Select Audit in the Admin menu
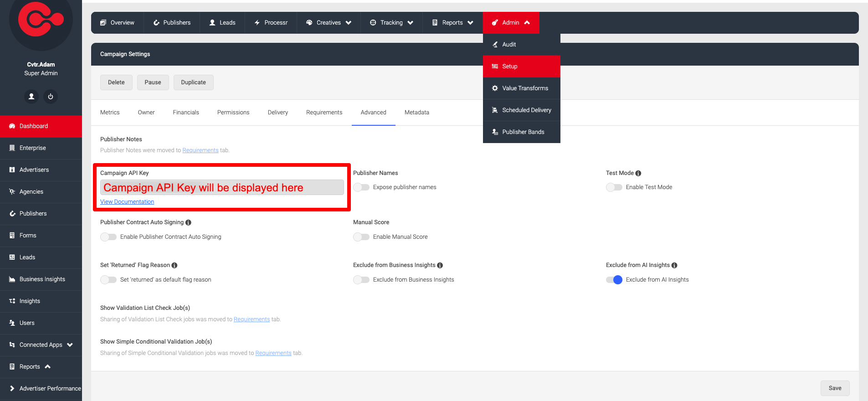The image size is (868, 401). 522,45
